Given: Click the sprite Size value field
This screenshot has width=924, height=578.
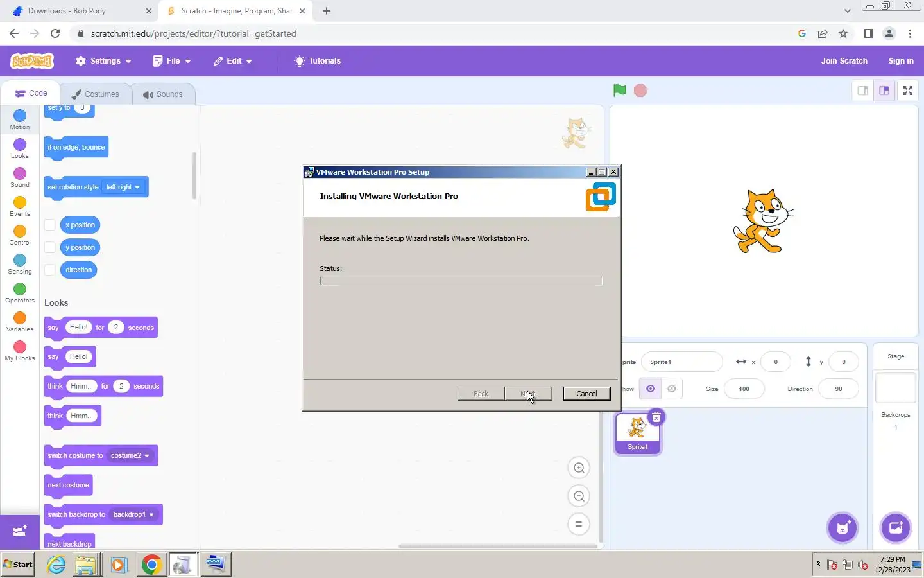Looking at the screenshot, I should tap(744, 389).
